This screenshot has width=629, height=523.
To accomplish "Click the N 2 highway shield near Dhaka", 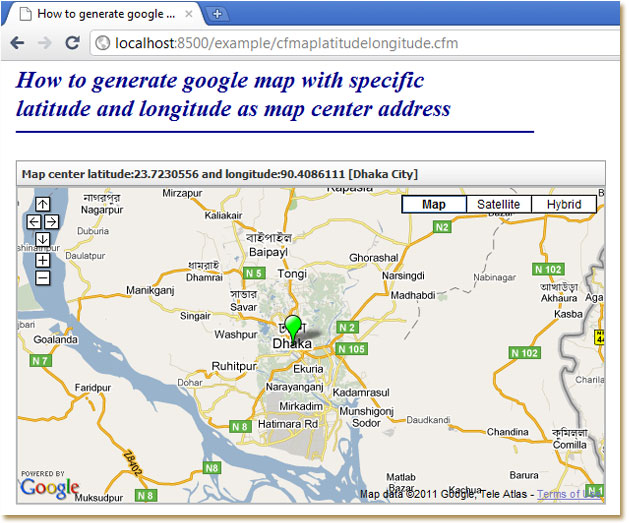I will (347, 327).
